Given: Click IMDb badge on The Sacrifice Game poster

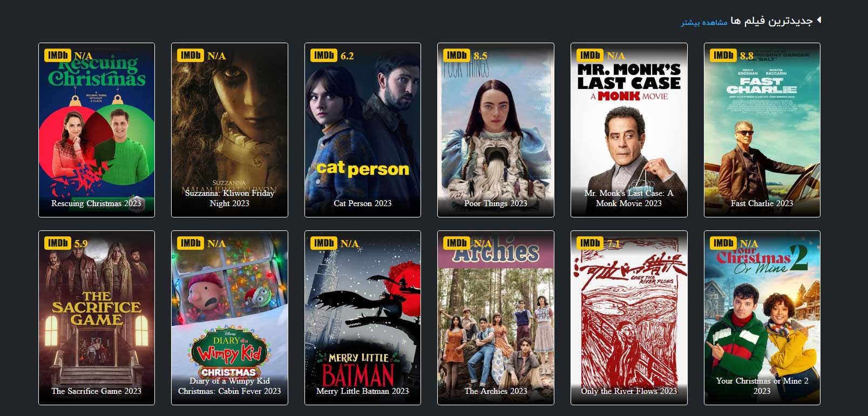Looking at the screenshot, I should pyautogui.click(x=58, y=243).
